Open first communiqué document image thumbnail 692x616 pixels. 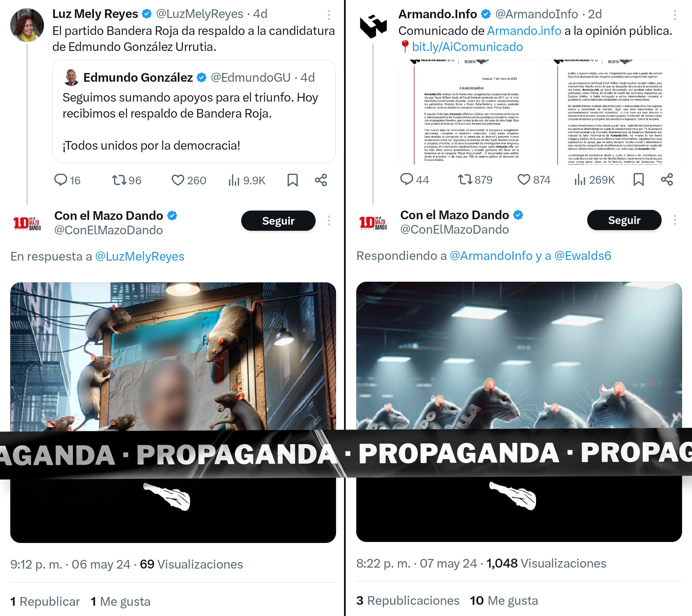pyautogui.click(x=468, y=112)
